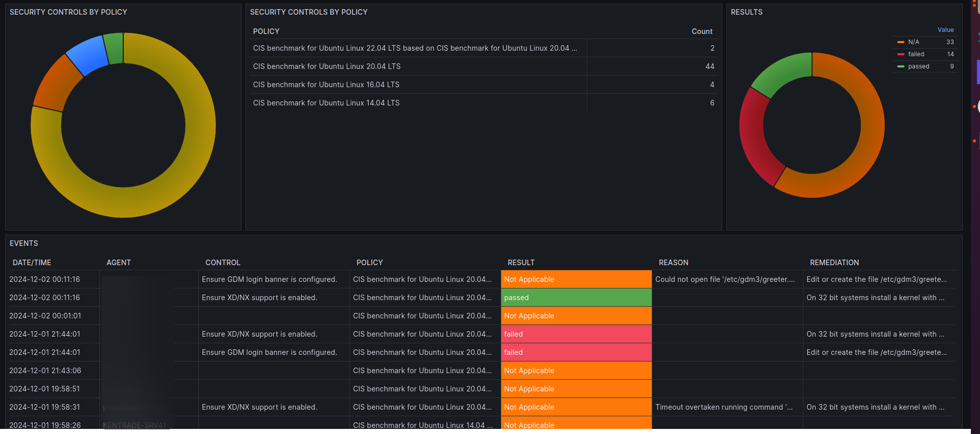
Task: Open the RESULTS panel title menu
Action: click(x=747, y=12)
